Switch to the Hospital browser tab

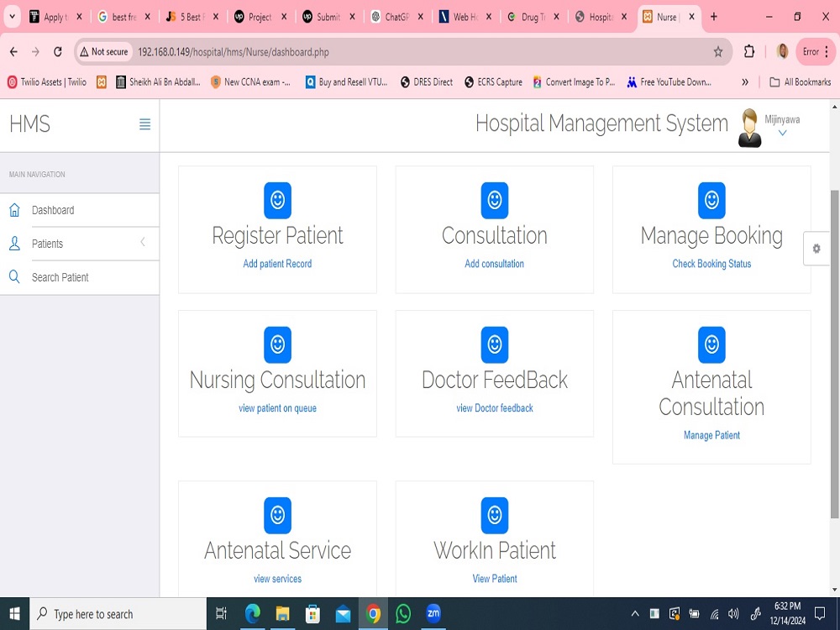[x=601, y=17]
